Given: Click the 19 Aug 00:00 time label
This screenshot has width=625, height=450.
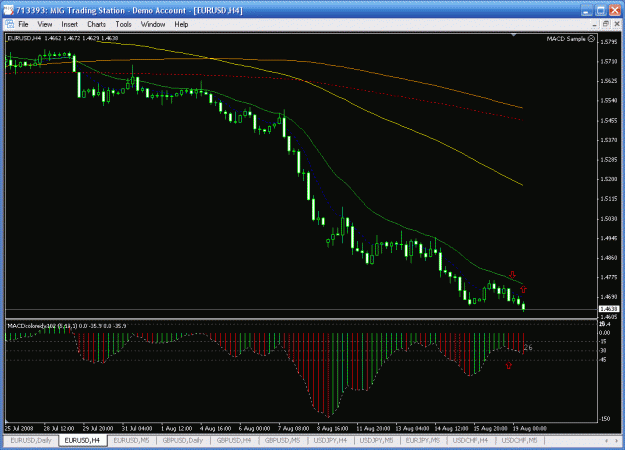Looking at the screenshot, I should [529, 428].
